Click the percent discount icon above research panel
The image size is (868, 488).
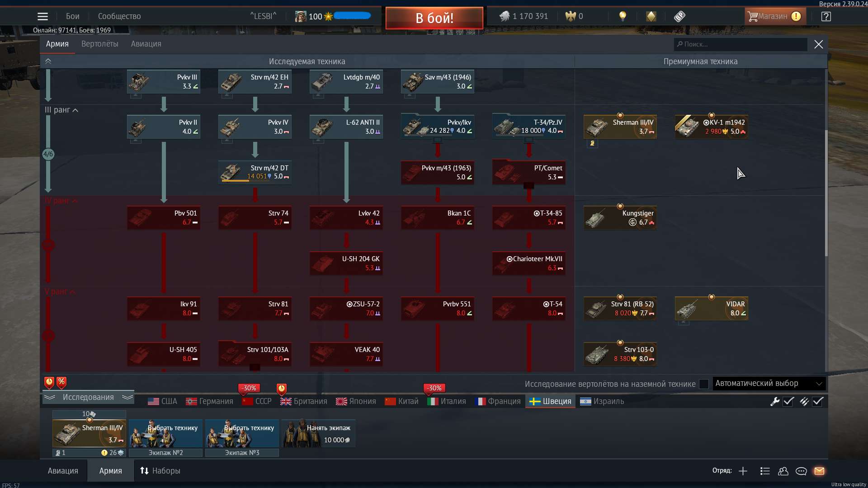[61, 383]
